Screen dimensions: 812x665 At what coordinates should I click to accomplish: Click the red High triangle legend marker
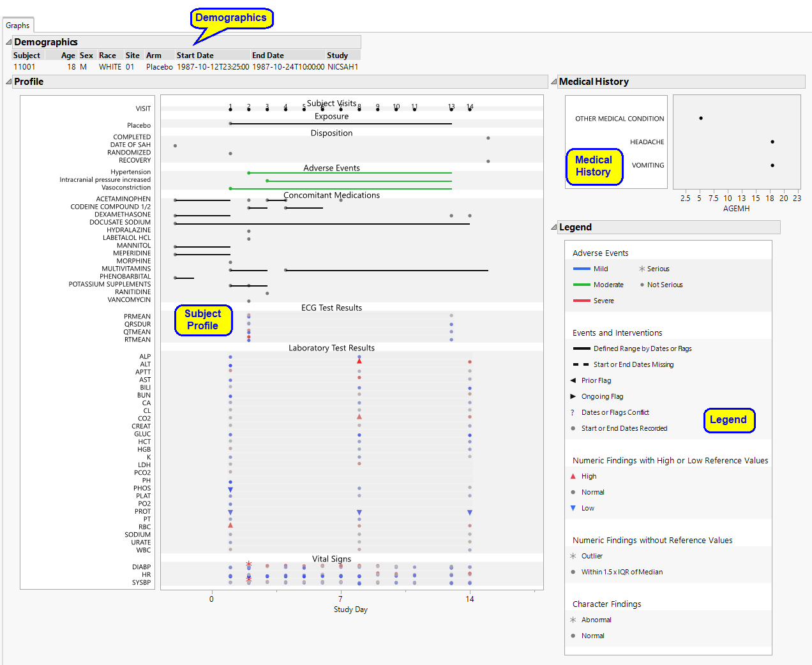[573, 476]
